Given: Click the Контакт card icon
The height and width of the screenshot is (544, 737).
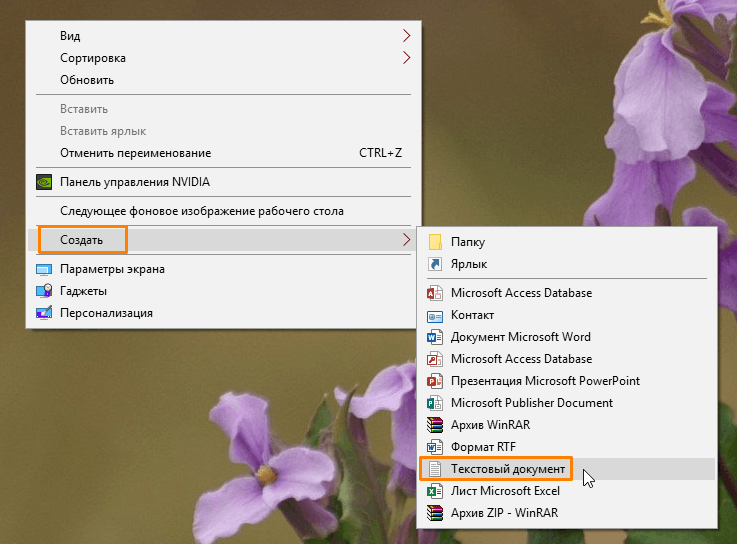Looking at the screenshot, I should pos(435,316).
